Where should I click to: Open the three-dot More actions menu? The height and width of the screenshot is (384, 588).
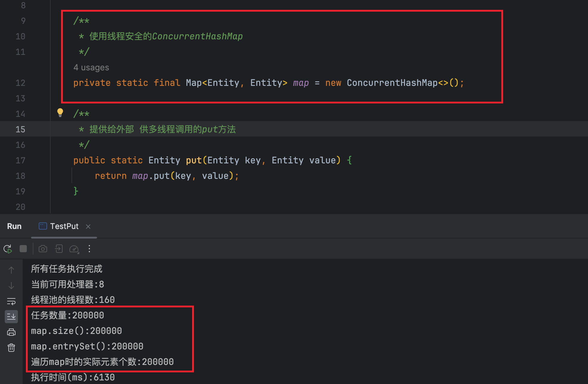[x=89, y=249]
